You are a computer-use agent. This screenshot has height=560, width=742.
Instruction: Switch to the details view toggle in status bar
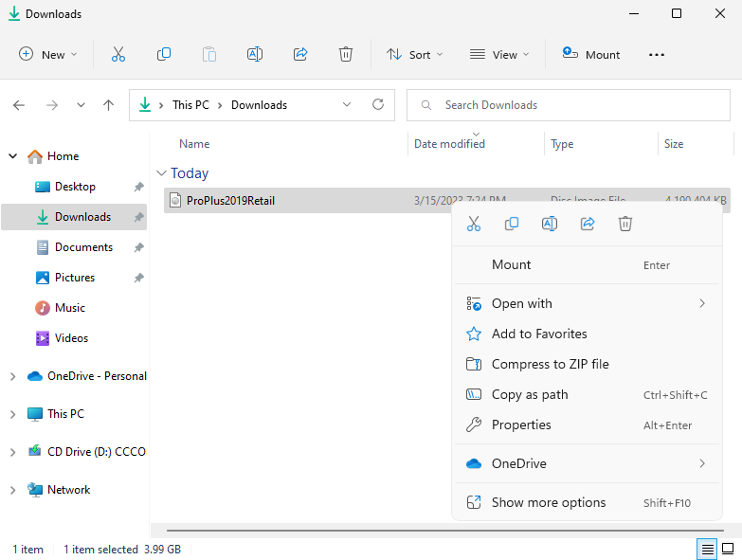706,549
